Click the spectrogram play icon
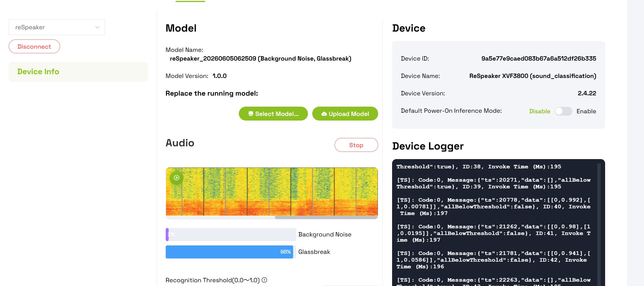The width and height of the screenshot is (644, 286). tap(176, 178)
